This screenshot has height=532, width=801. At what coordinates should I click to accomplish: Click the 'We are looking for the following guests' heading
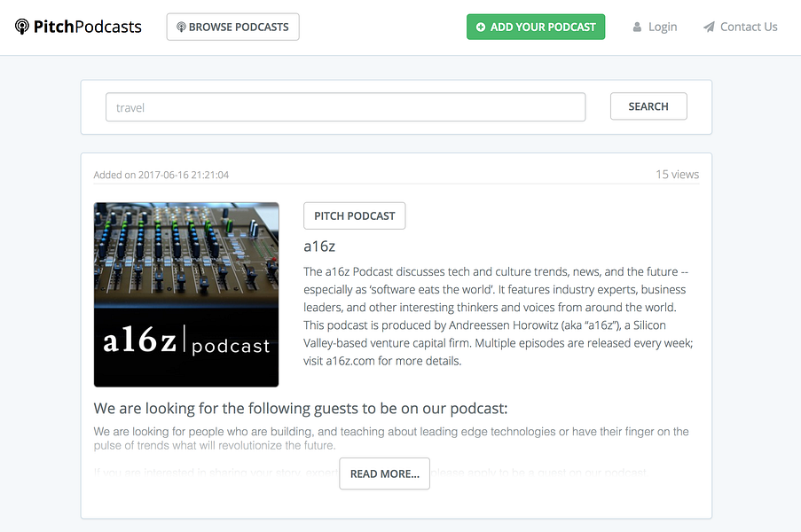(x=301, y=409)
